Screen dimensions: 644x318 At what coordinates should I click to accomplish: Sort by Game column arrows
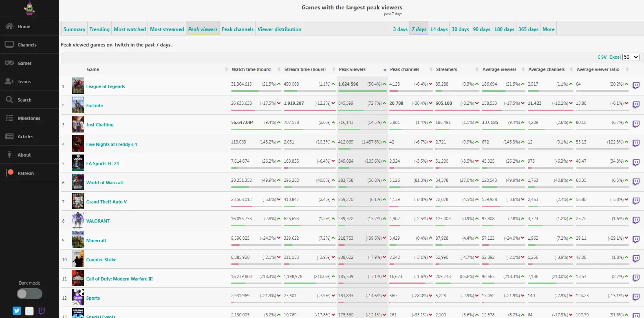click(x=226, y=69)
